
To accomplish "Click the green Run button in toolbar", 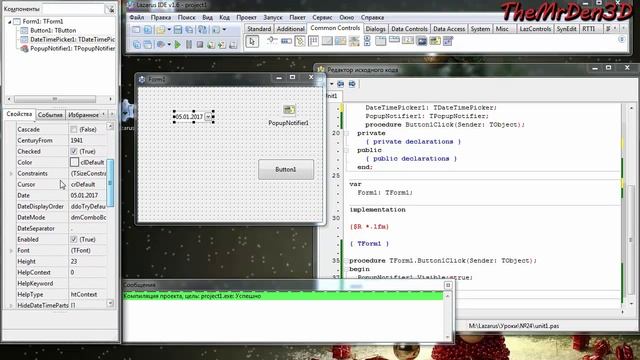I will 177,44.
